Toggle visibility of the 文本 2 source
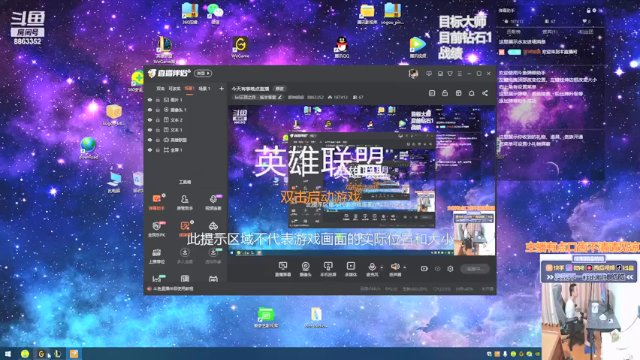Viewport: 640px width, 360px height. [150, 120]
